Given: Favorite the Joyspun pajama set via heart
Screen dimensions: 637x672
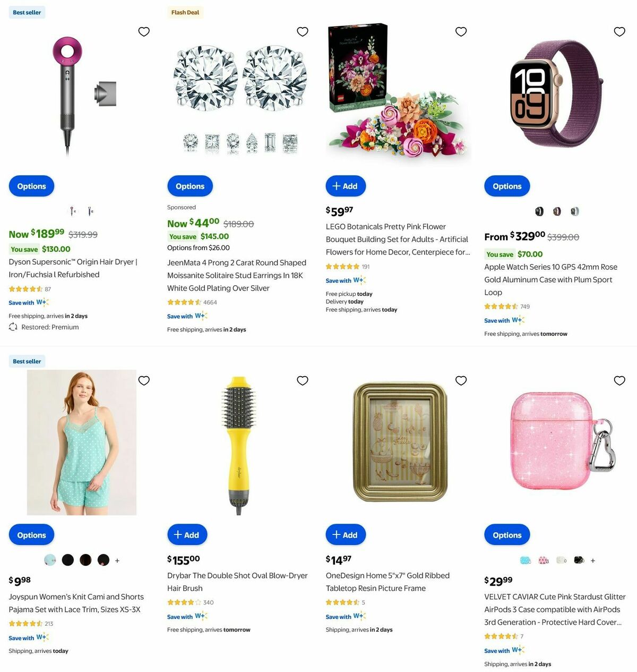Looking at the screenshot, I should (x=144, y=380).
